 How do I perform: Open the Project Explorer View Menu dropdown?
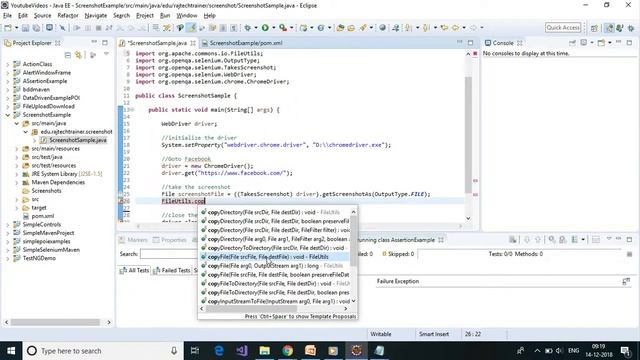[106, 55]
